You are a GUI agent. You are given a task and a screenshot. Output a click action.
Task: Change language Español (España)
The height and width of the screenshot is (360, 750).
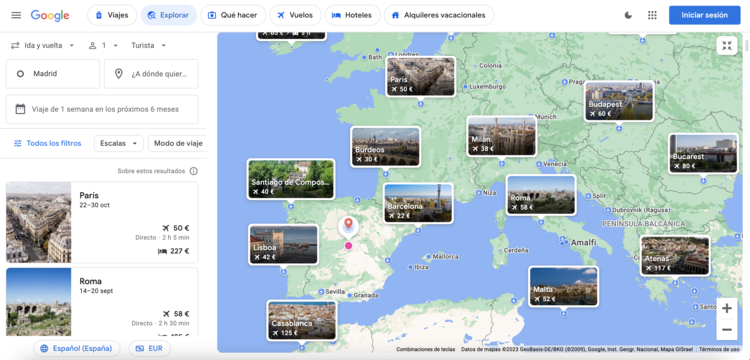point(77,349)
